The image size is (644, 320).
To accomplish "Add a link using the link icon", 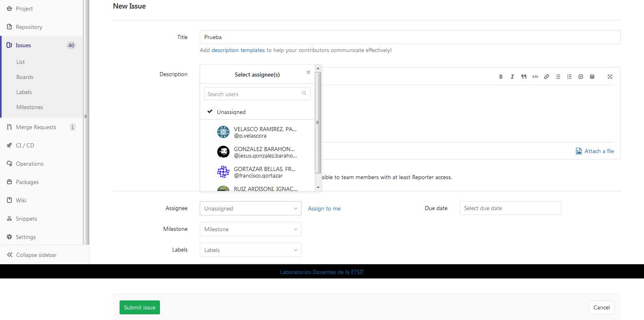I will [546, 77].
